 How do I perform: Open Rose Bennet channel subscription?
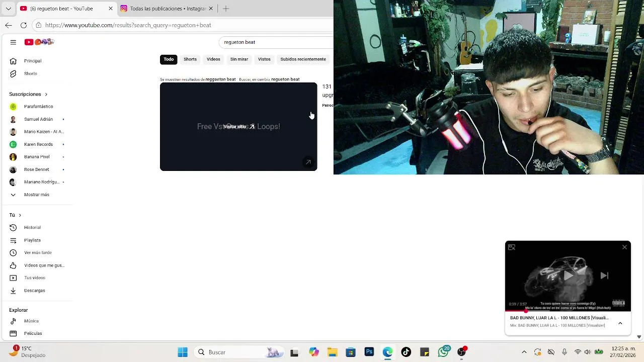tap(36, 169)
